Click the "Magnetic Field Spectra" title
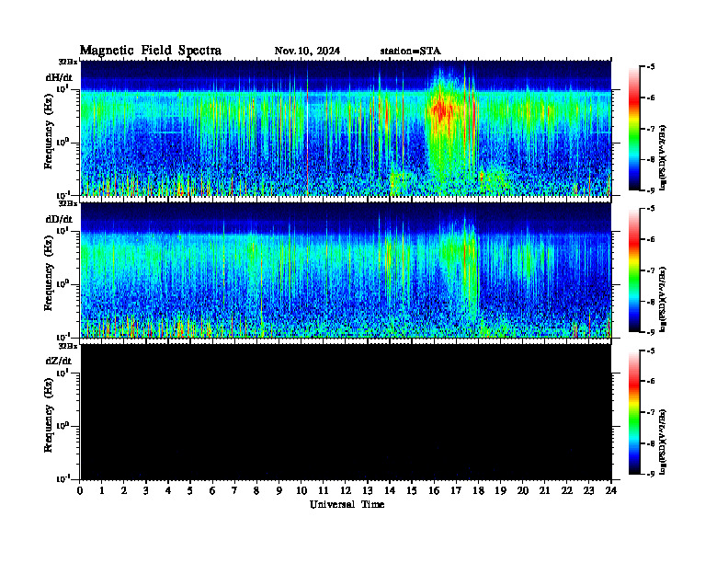Screen dimensions: 728x563 coord(151,51)
